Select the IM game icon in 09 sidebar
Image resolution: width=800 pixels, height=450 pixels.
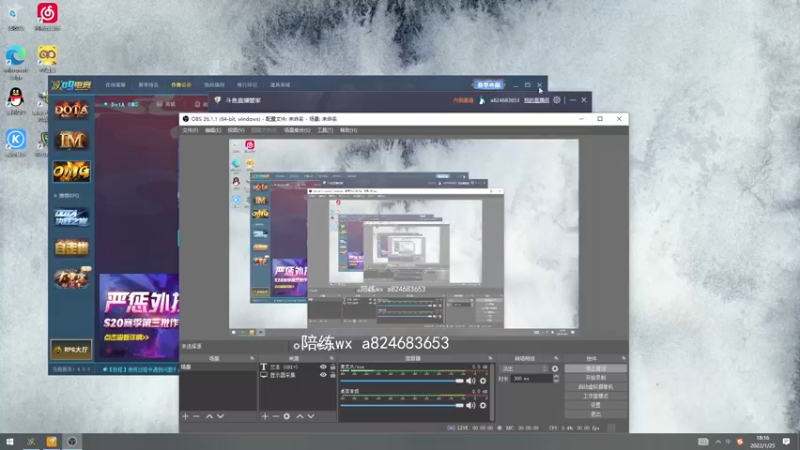[71, 140]
